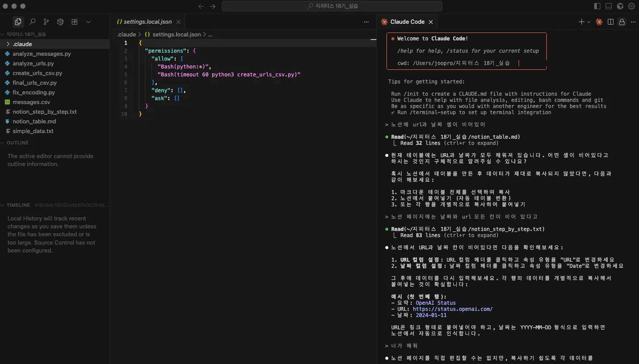Click the Read notion_table.md tool line
Image resolution: width=639 pixels, height=364 pixels.
455,137
